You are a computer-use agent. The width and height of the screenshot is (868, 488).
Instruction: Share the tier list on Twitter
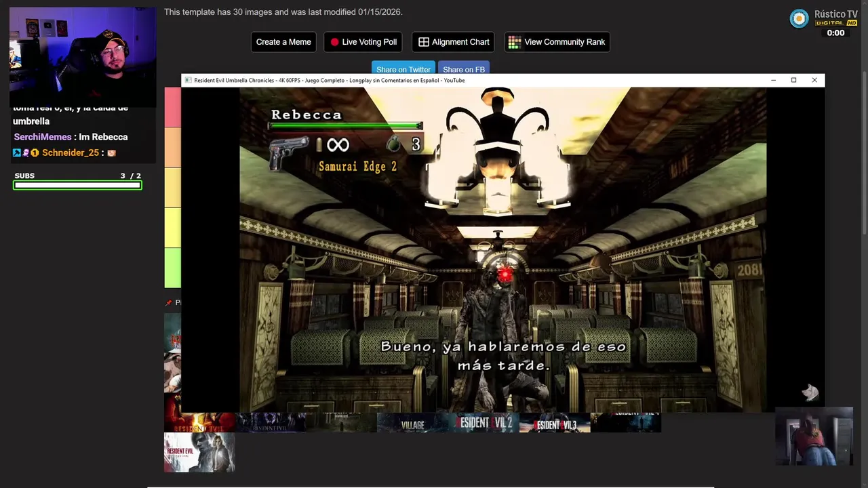point(403,68)
